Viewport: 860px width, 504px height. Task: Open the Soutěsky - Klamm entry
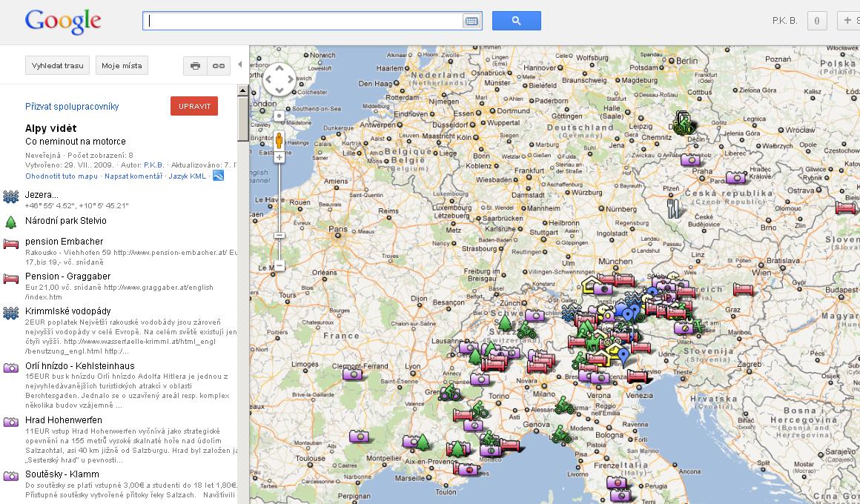[62, 474]
